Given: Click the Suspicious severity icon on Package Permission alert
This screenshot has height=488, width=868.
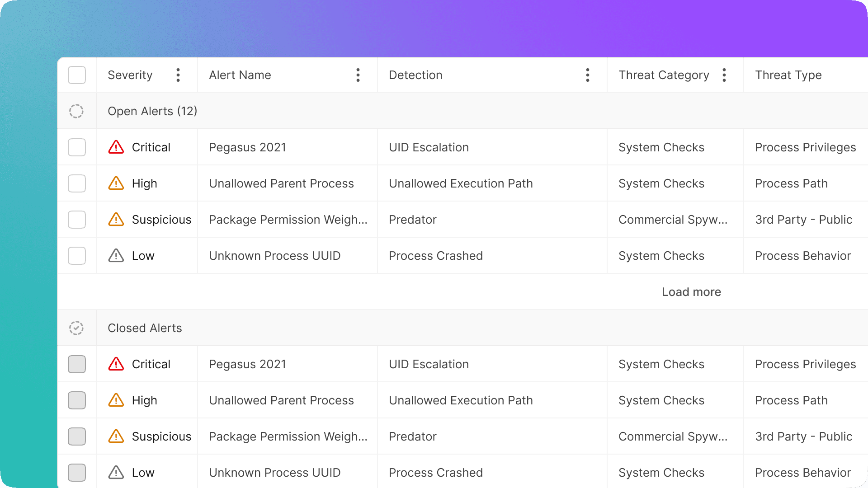Looking at the screenshot, I should click(116, 219).
